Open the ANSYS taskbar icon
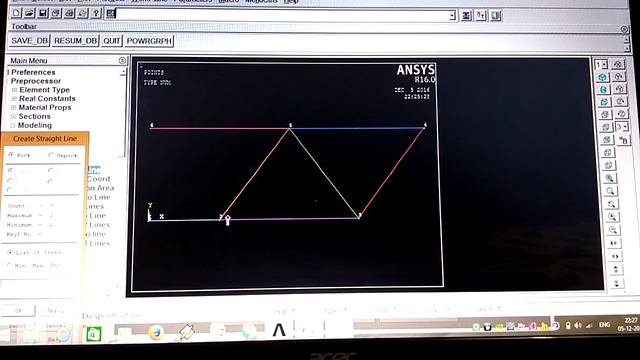Image resolution: width=640 pixels, height=360 pixels. (x=279, y=330)
